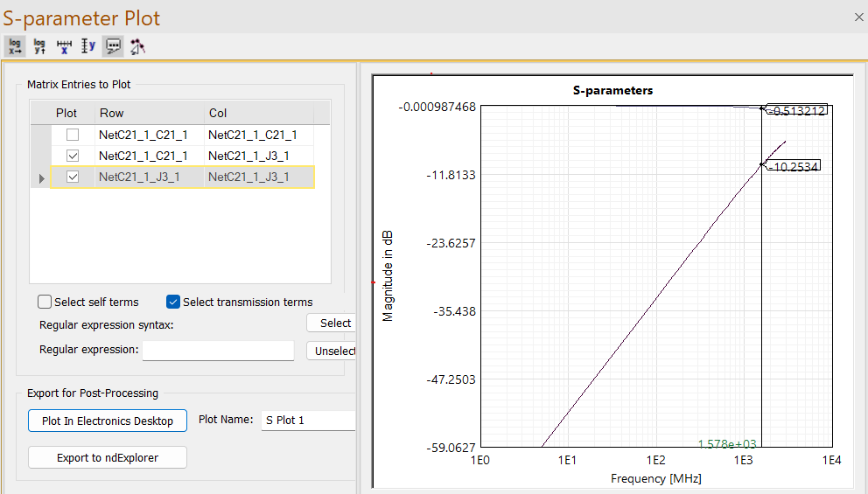The image size is (868, 494).
Task: Close the S-parameter Plot panel
Action: (858, 17)
